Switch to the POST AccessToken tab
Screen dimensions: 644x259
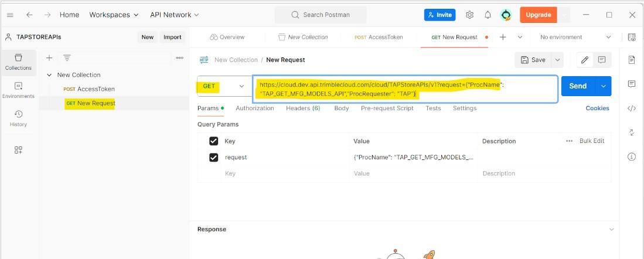379,37
